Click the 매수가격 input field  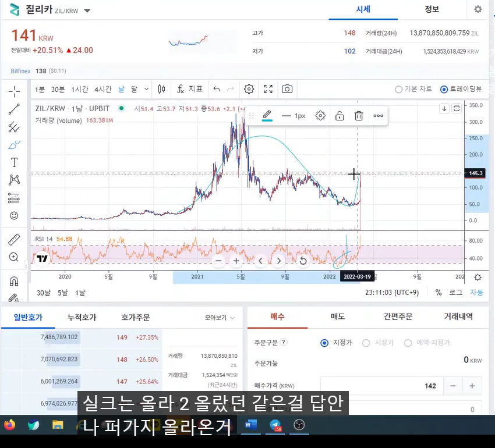382,386
